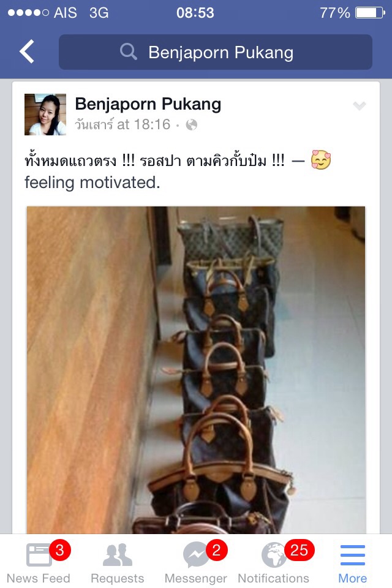392x588 pixels.
Task: Open the Benjaporn Pukang name link
Action: tap(148, 104)
